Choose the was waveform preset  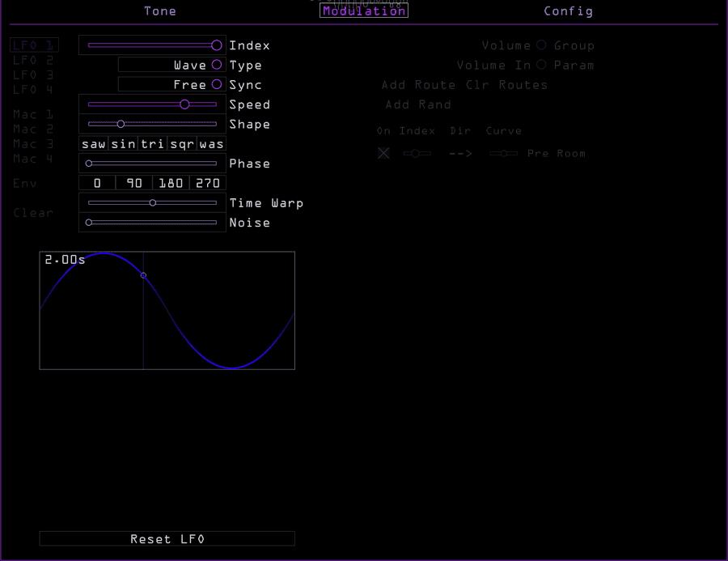211,143
